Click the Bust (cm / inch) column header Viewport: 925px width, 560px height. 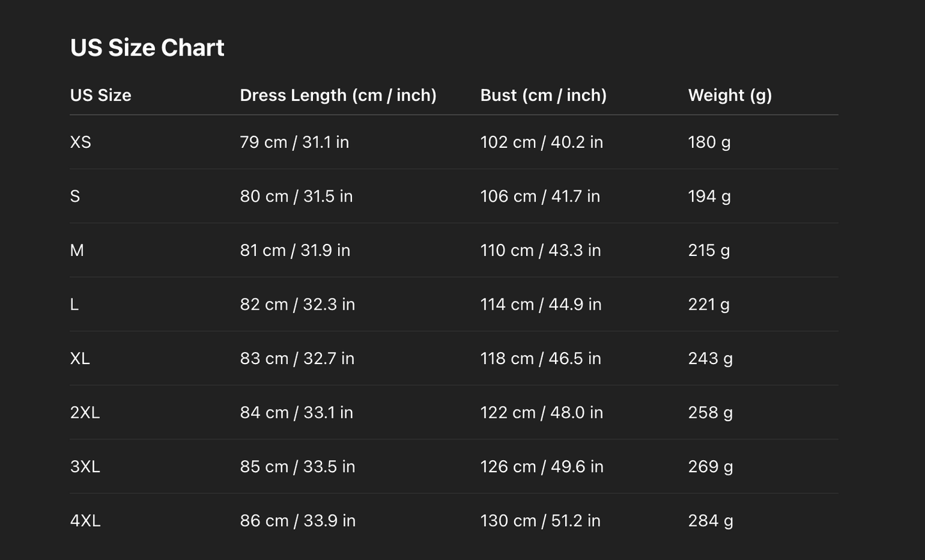pos(543,95)
